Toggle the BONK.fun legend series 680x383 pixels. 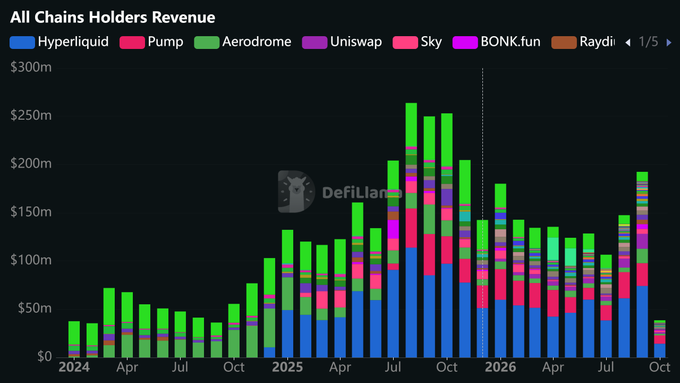coord(497,42)
